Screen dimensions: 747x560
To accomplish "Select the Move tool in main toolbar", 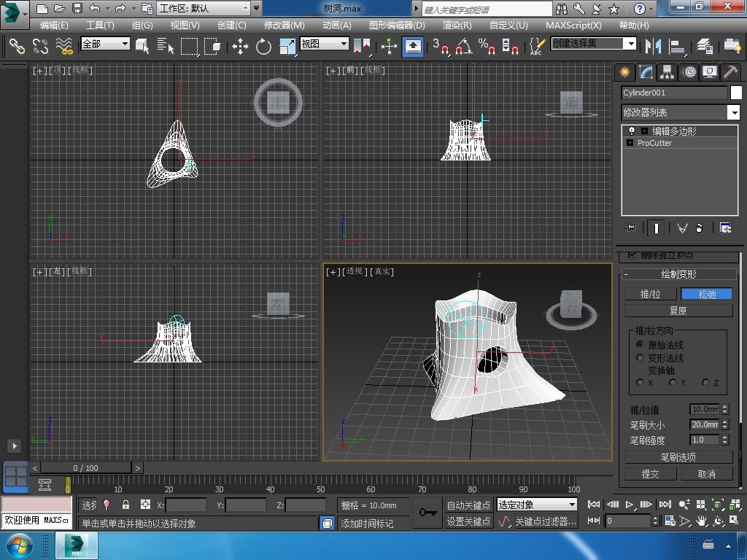I will point(240,47).
